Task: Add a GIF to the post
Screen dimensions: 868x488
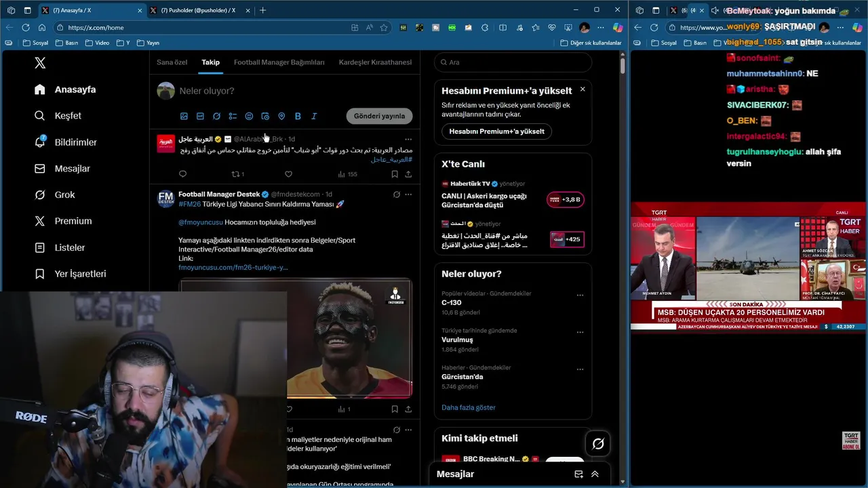Action: (x=200, y=117)
